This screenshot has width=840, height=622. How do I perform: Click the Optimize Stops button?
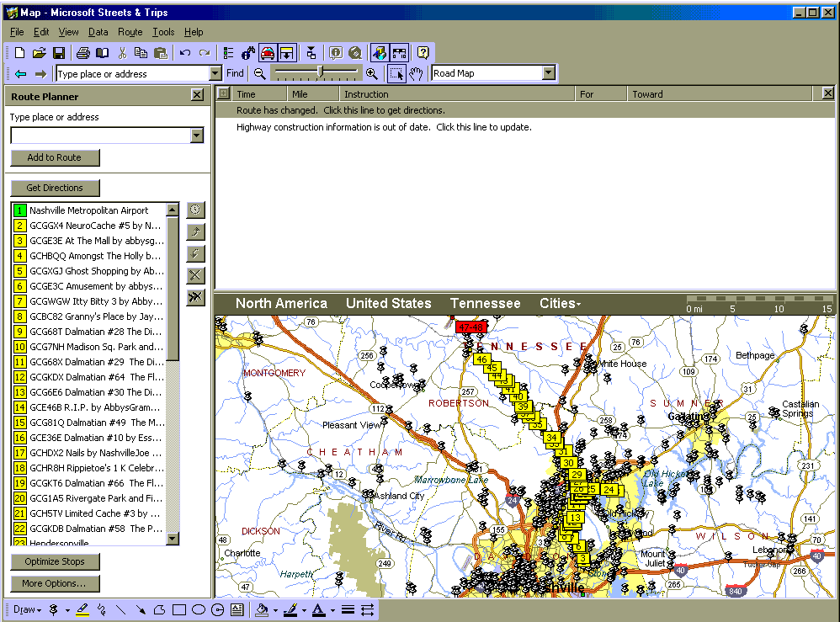point(55,561)
